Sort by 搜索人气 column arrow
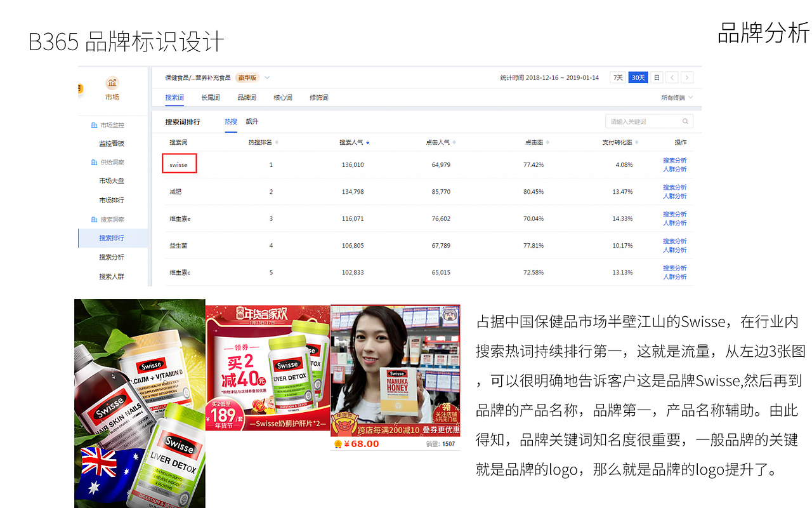This screenshot has height=508, width=812. 367,142
